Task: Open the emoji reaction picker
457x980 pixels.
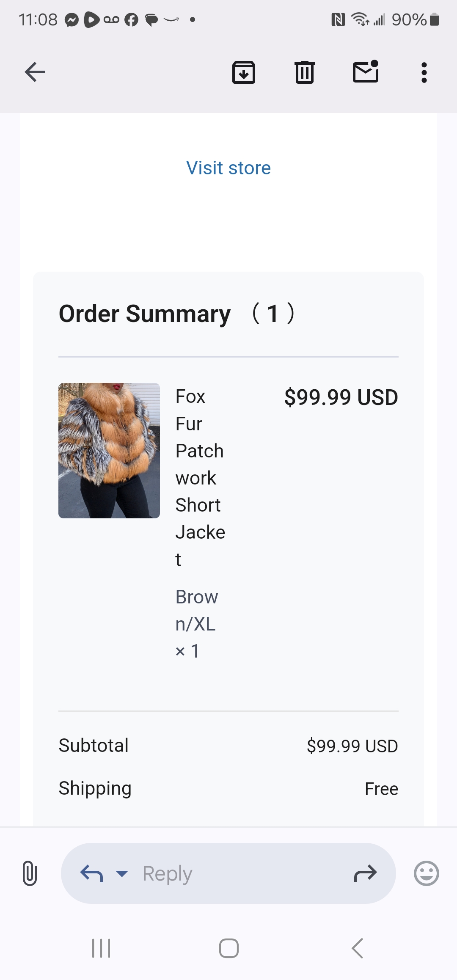Action: (x=426, y=873)
